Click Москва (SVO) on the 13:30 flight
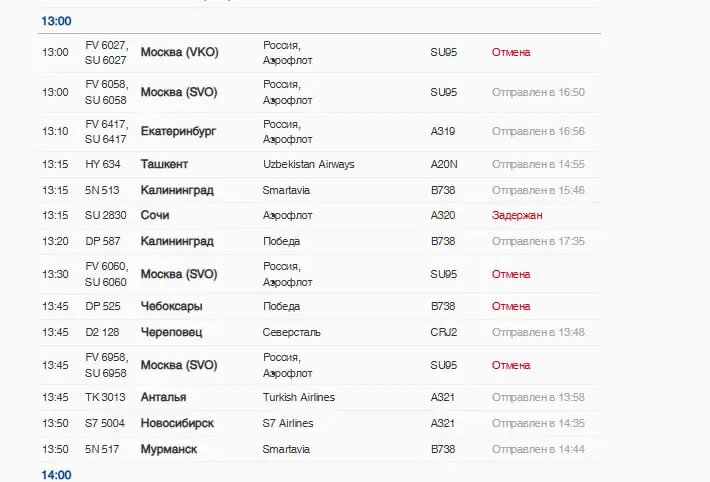Screen dimensions: 710x482 (178, 274)
